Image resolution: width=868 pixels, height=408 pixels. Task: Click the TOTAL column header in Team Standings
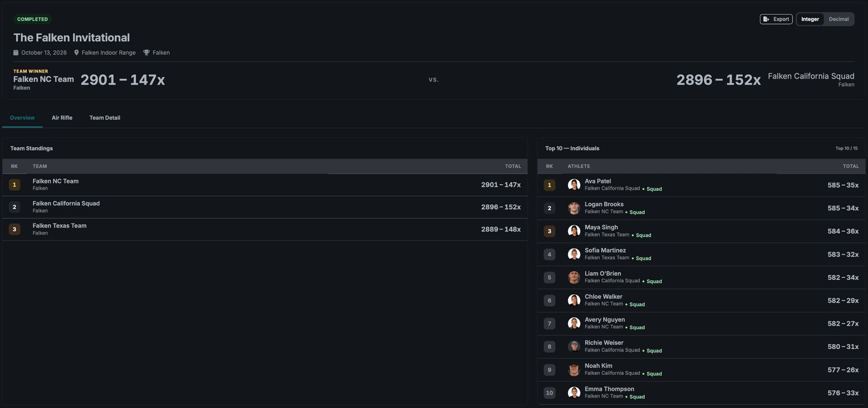513,166
